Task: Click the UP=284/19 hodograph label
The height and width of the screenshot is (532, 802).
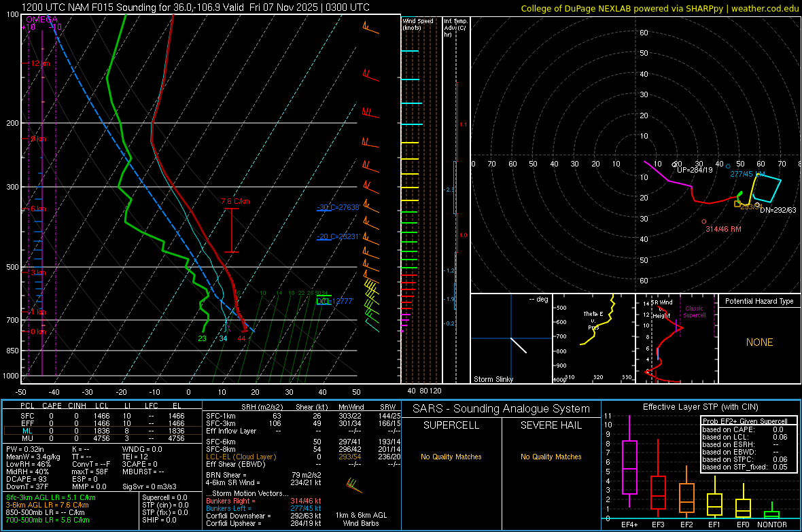Action: [x=695, y=170]
